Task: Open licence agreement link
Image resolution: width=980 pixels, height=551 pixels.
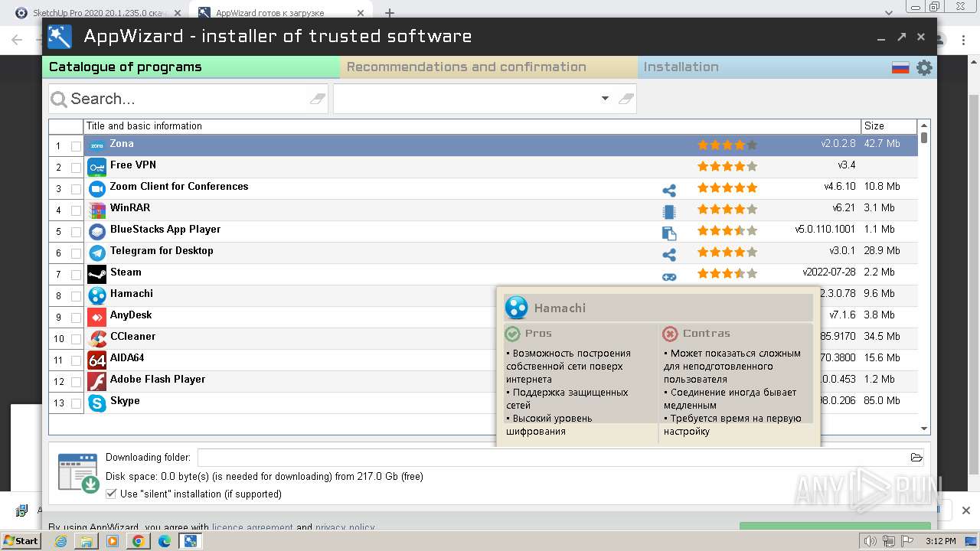Action: (252, 527)
